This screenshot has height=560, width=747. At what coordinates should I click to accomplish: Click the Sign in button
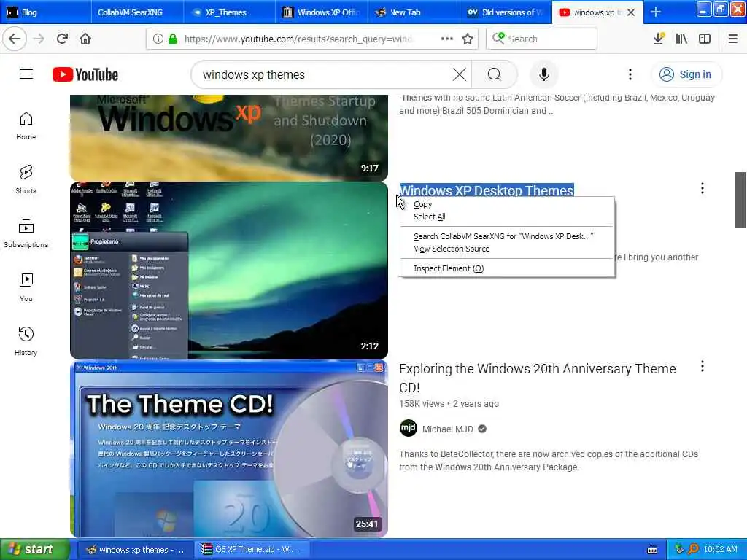(686, 74)
